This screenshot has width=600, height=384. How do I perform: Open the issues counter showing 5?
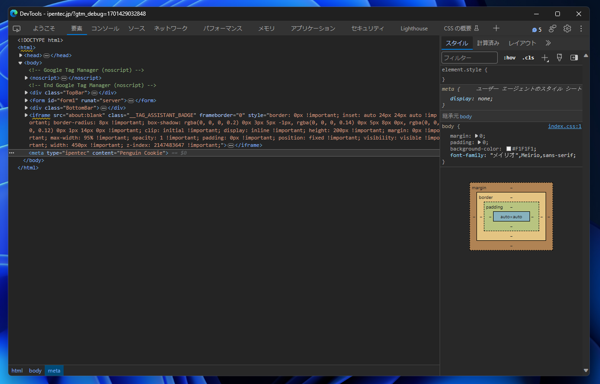(537, 29)
